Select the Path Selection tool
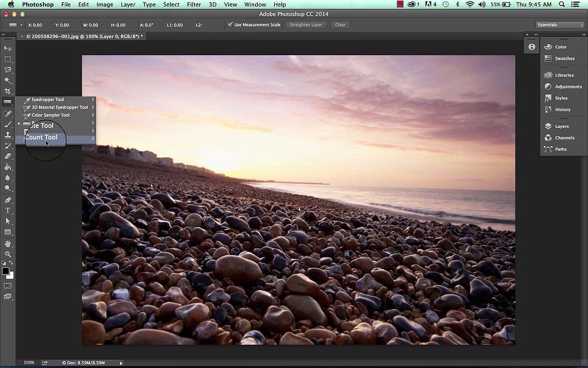Image resolution: width=588 pixels, height=368 pixels. click(8, 221)
